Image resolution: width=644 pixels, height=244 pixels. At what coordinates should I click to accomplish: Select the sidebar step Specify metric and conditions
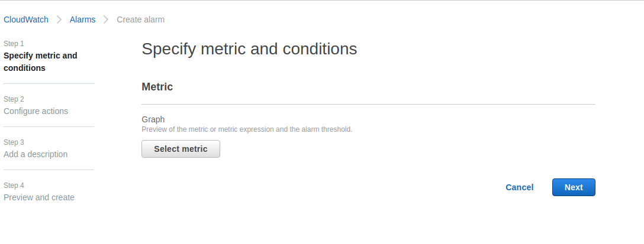click(40, 61)
